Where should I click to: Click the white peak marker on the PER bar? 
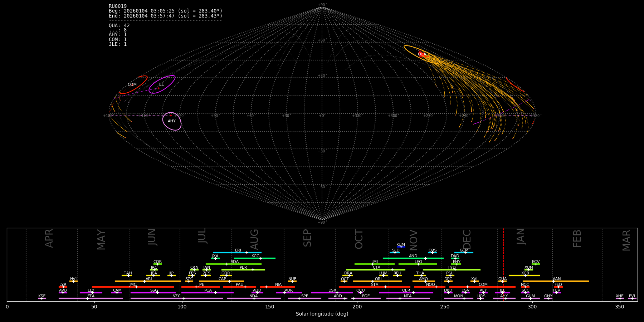[x=253, y=270]
